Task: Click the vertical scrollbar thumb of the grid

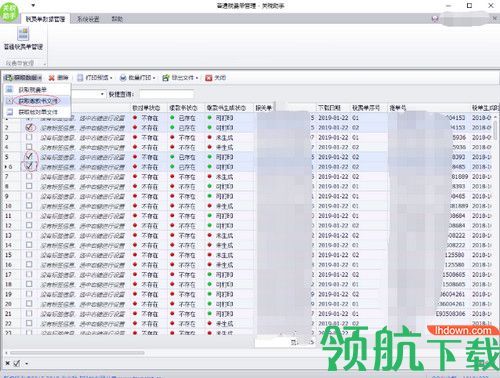Action: point(496,130)
